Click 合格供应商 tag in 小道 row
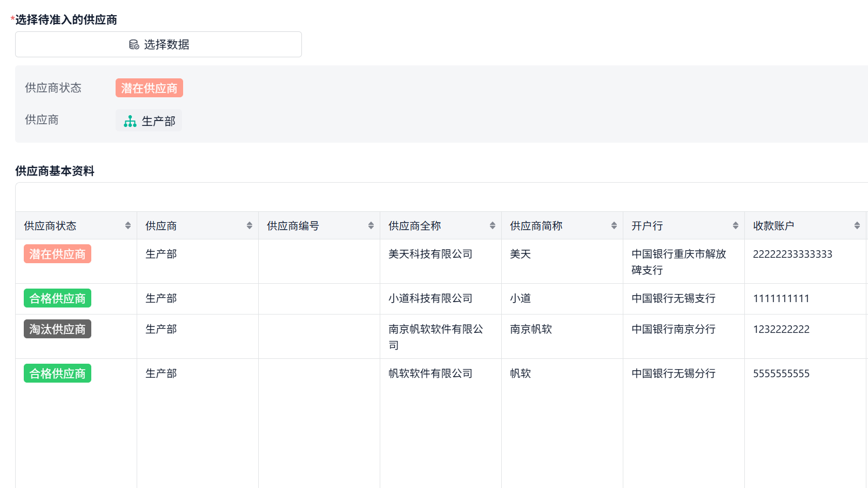The height and width of the screenshot is (488, 868). tap(57, 298)
